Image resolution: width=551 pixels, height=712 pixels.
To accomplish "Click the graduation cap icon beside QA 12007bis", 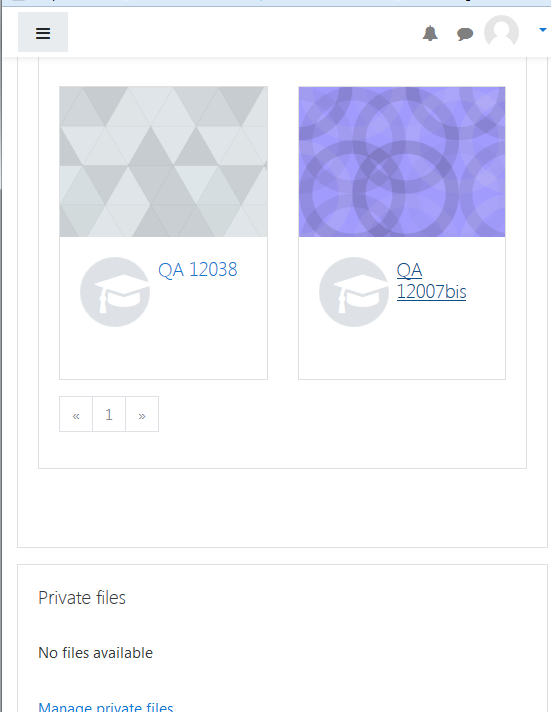I will pyautogui.click(x=354, y=292).
